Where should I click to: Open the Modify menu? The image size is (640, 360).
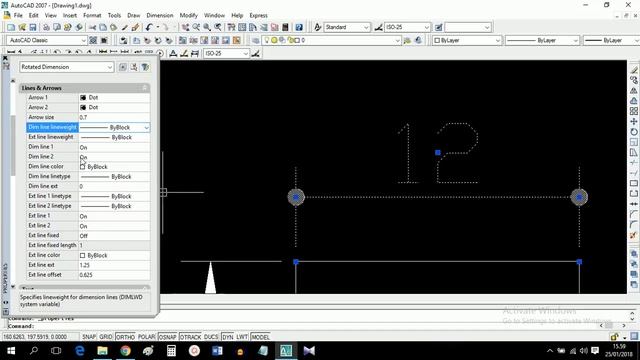pos(188,16)
